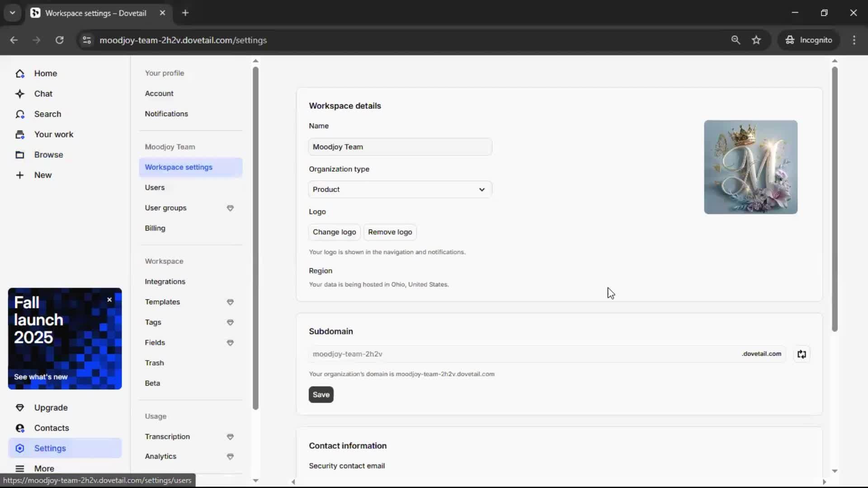The height and width of the screenshot is (488, 868).
Task: Open the Billing settings page
Action: [155, 228]
